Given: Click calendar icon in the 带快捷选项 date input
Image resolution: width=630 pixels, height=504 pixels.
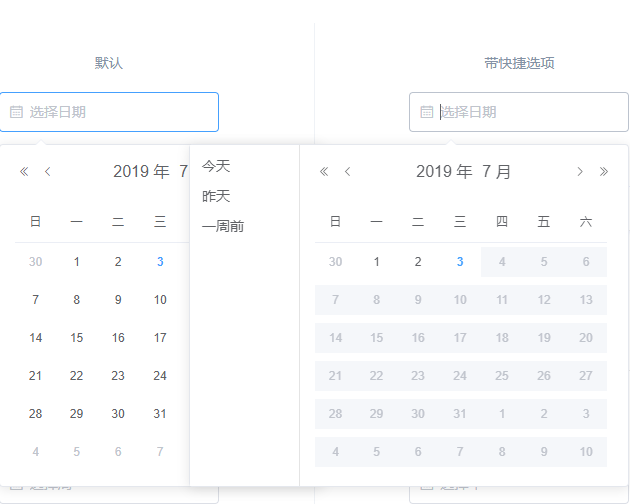Looking at the screenshot, I should [427, 112].
